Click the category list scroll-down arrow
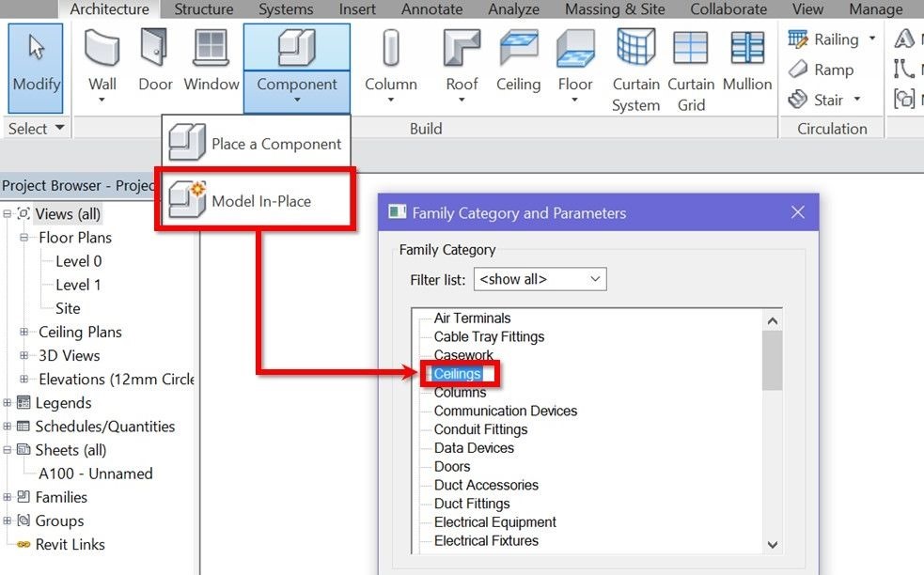The image size is (924, 575). point(772,544)
